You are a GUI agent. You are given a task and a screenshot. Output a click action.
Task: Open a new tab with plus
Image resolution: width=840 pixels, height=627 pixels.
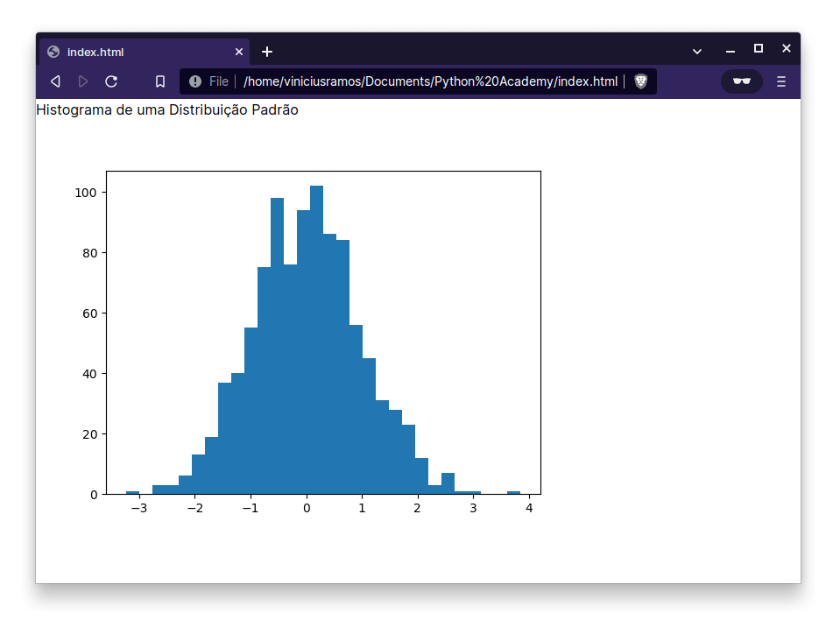267,52
